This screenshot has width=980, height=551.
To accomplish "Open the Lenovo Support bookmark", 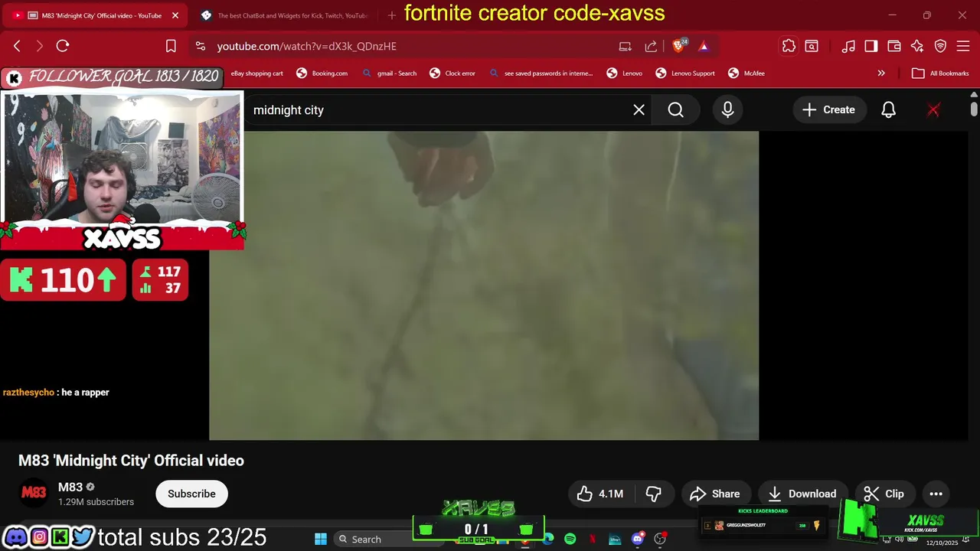I will click(684, 73).
